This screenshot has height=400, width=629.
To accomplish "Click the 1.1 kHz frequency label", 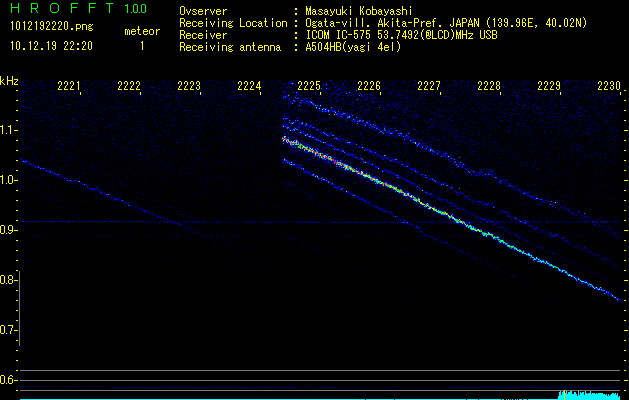I will (x=8, y=130).
